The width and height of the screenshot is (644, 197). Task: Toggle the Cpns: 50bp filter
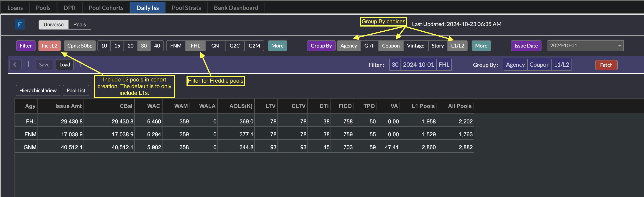click(x=79, y=46)
